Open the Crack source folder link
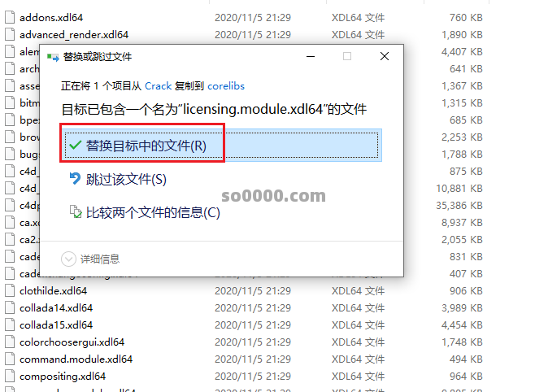 (x=158, y=85)
